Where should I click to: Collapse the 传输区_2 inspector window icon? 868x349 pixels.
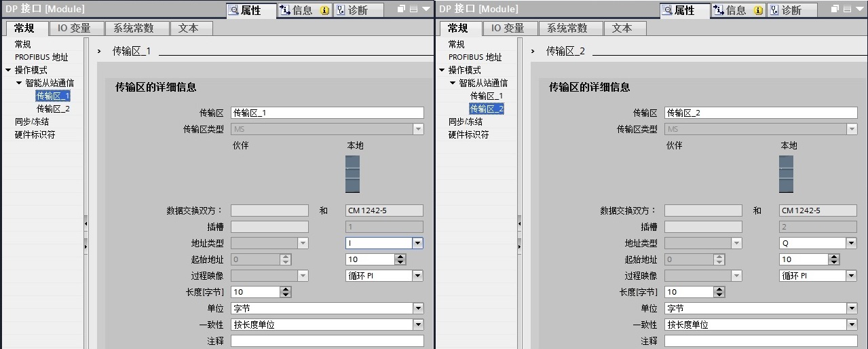click(847, 9)
